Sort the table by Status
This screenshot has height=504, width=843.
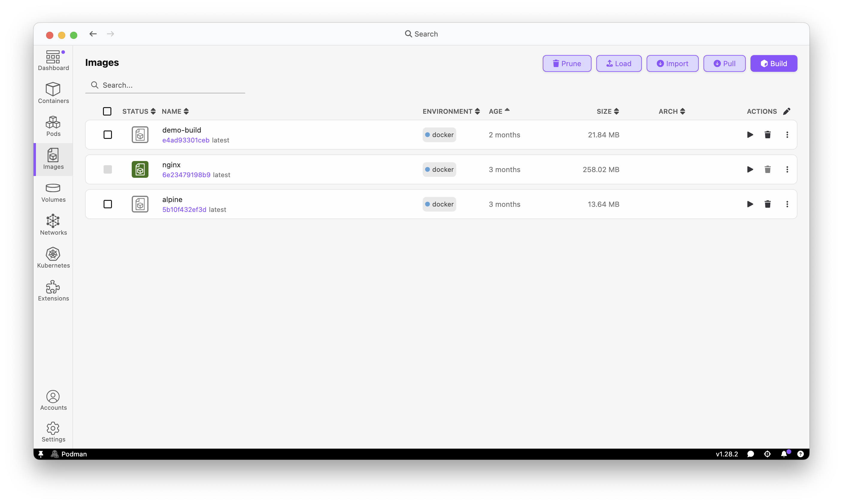139,111
